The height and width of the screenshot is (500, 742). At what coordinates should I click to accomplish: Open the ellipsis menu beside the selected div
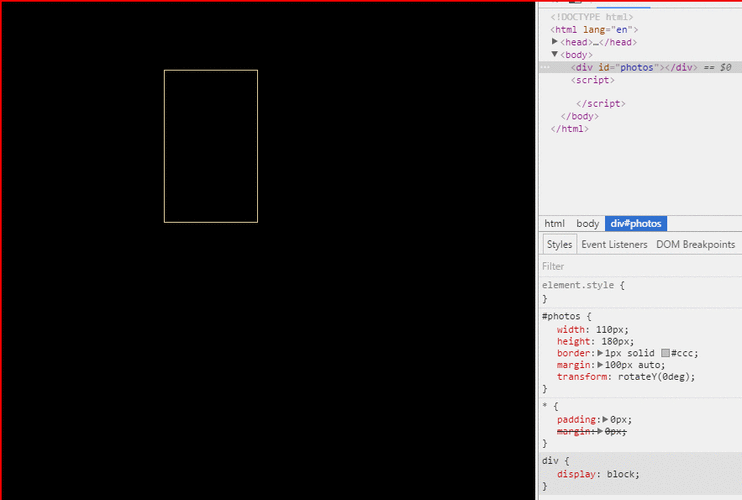[546, 67]
